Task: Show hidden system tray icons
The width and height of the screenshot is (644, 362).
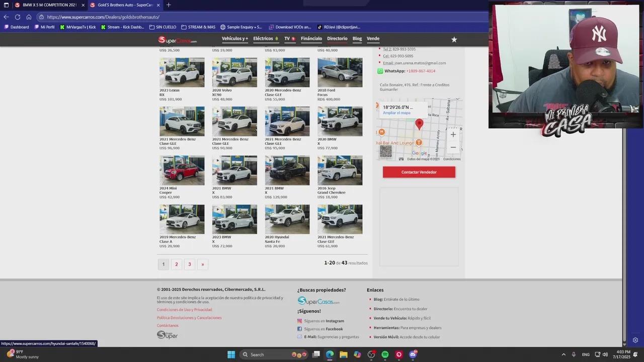Action: pyautogui.click(x=563, y=354)
